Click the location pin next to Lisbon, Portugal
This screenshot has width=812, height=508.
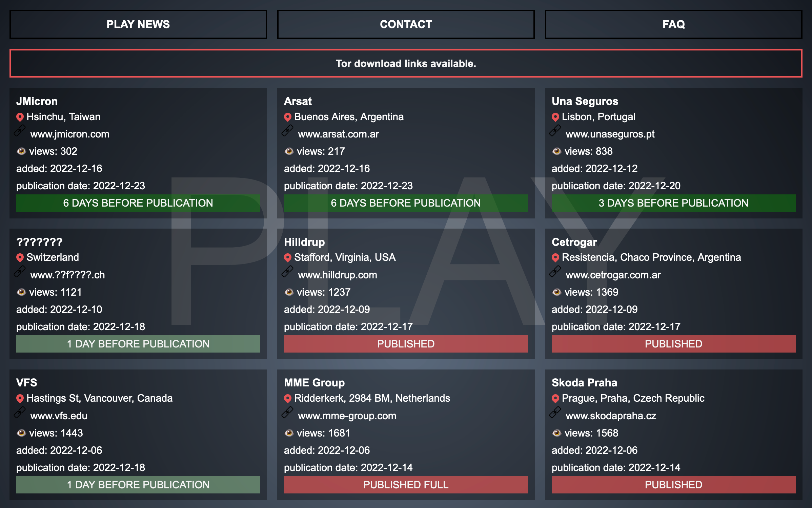[555, 117]
